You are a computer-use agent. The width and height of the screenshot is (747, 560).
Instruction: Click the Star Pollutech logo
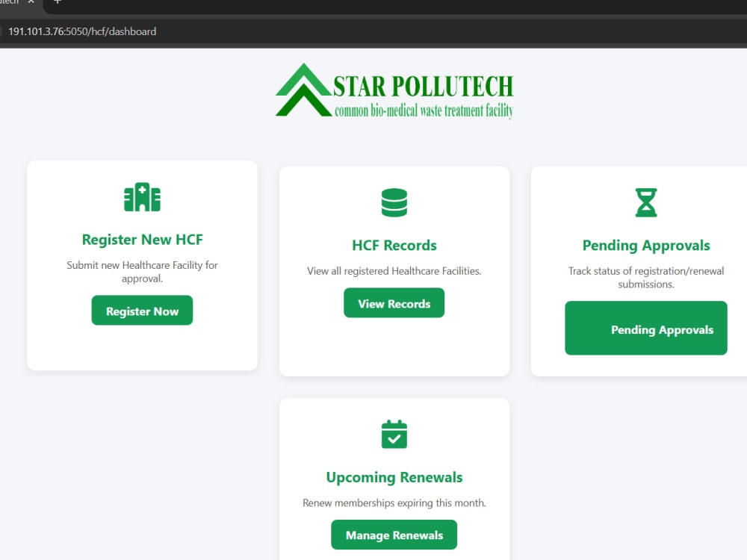[394, 90]
